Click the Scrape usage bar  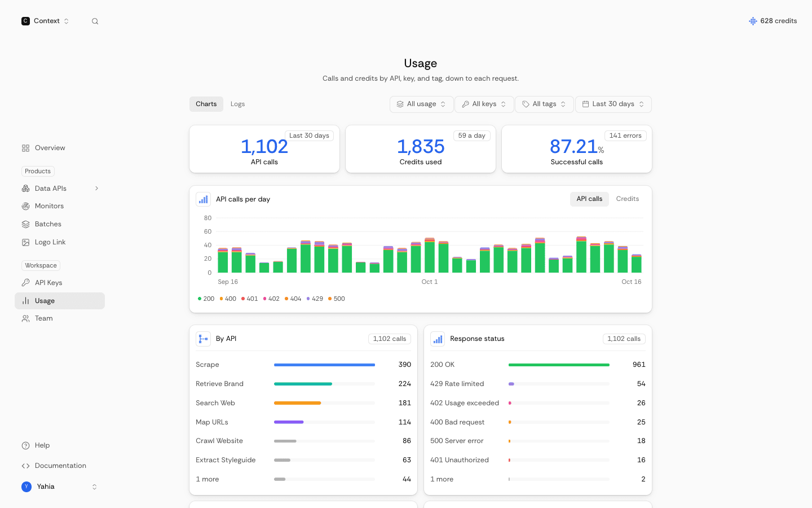tap(324, 365)
